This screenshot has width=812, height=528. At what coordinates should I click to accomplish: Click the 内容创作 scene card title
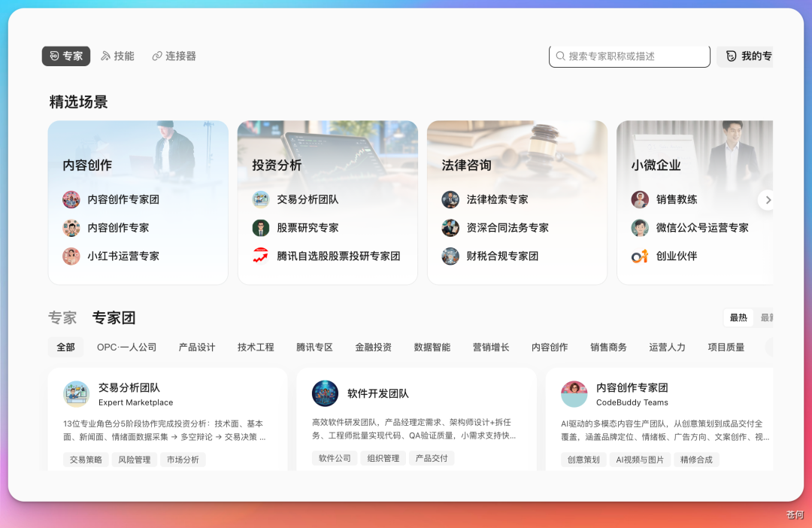click(87, 165)
